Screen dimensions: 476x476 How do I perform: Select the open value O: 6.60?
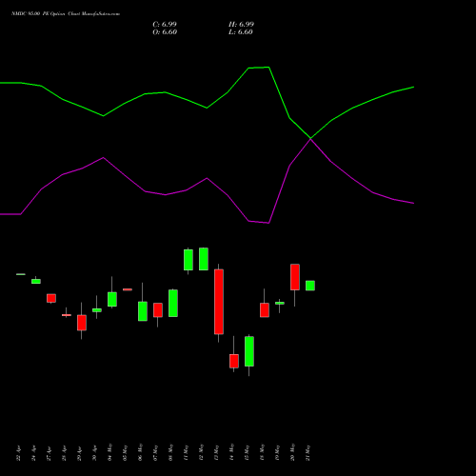pyautogui.click(x=165, y=32)
